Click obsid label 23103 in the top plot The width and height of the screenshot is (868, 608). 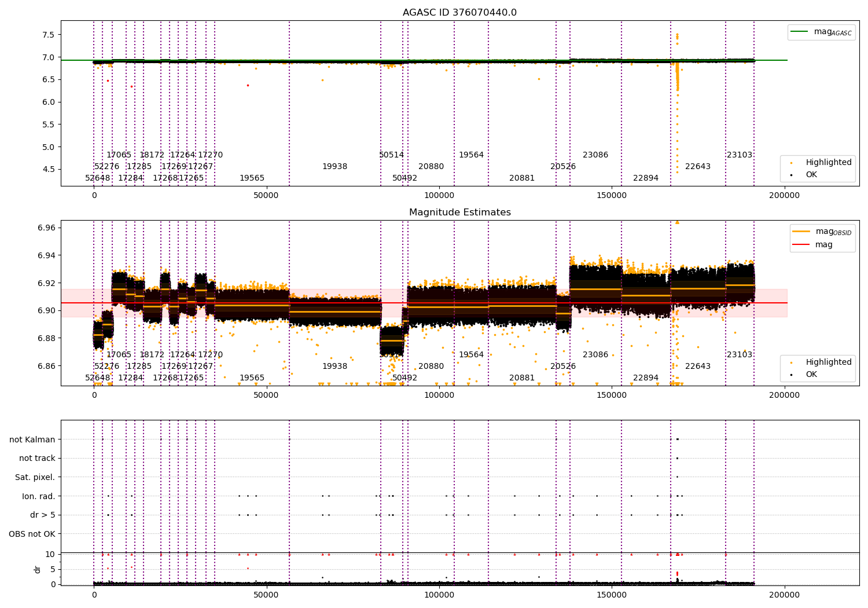coord(740,155)
